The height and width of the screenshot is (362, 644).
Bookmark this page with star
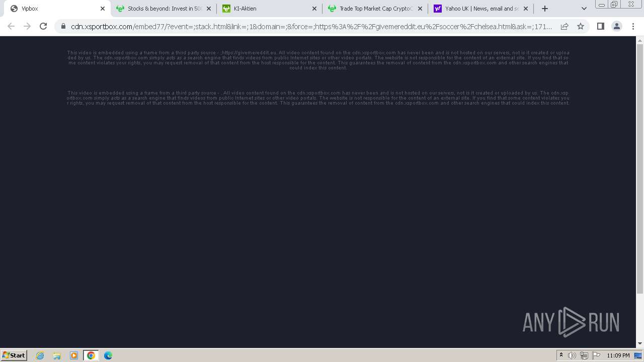[581, 26]
